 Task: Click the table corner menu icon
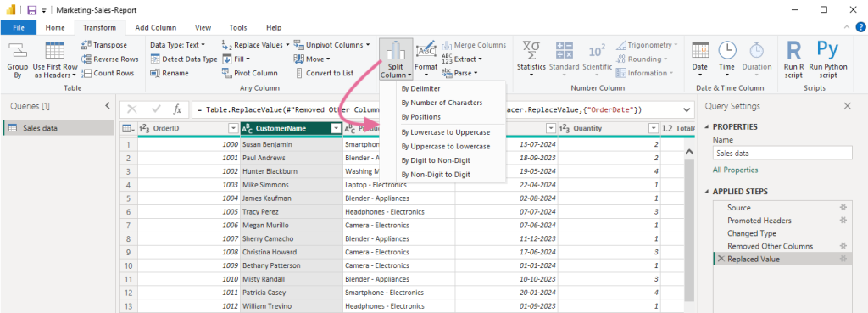point(128,129)
